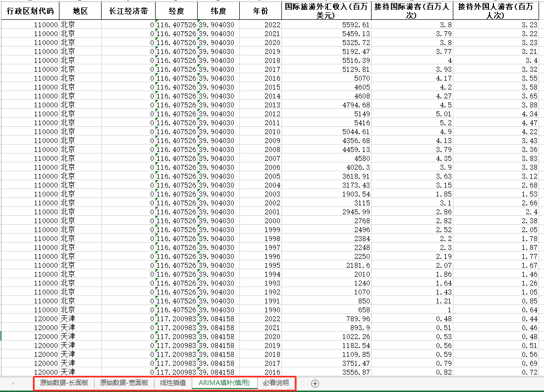This screenshot has width=544, height=392.
Task: Select longitude 117.200983 in 天津 2022 row
Action: point(176,319)
